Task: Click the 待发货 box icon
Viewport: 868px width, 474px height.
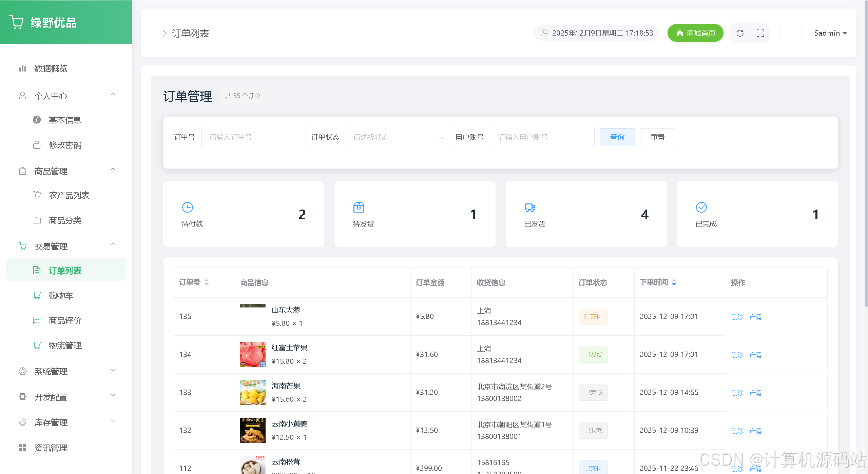Action: pyautogui.click(x=359, y=207)
